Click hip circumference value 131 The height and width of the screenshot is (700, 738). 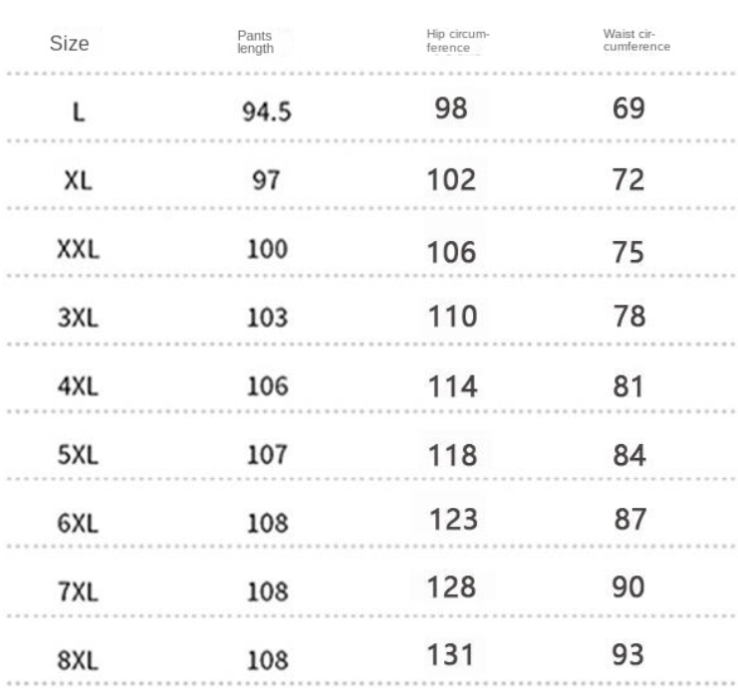(x=453, y=655)
